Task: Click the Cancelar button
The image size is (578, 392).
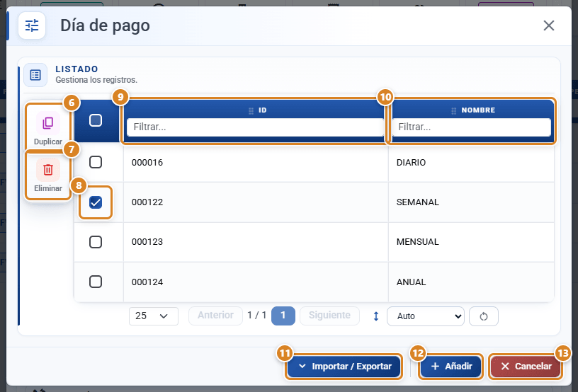Action: 526,367
